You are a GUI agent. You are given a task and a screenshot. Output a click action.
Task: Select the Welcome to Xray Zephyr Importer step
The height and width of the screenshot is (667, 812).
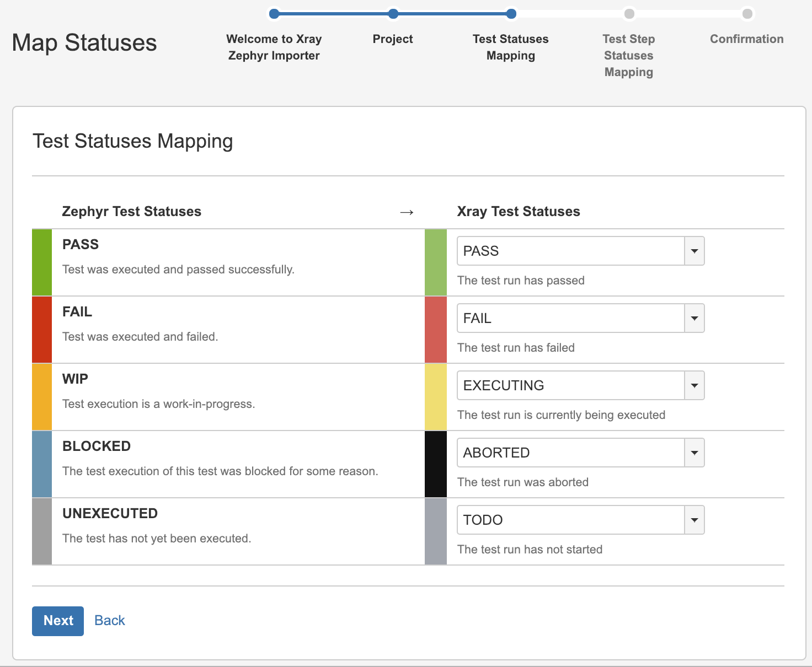tap(274, 47)
